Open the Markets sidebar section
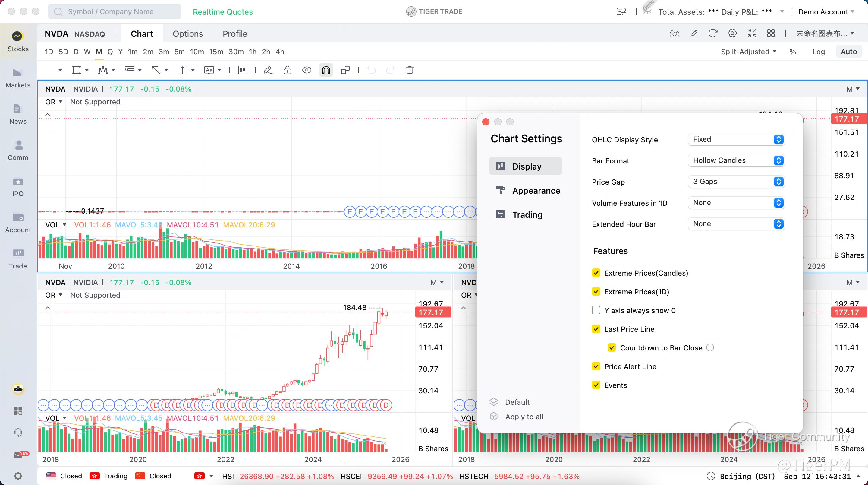 [18, 78]
